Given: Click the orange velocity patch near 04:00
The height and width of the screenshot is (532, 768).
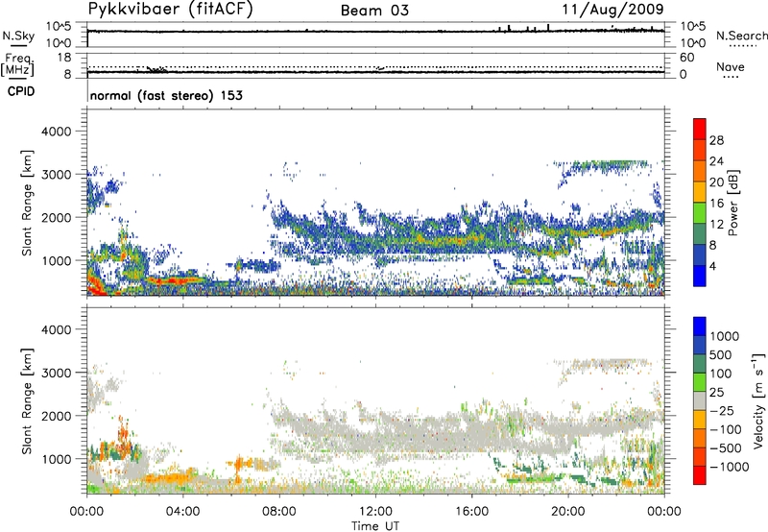Looking at the screenshot, I should tap(172, 478).
